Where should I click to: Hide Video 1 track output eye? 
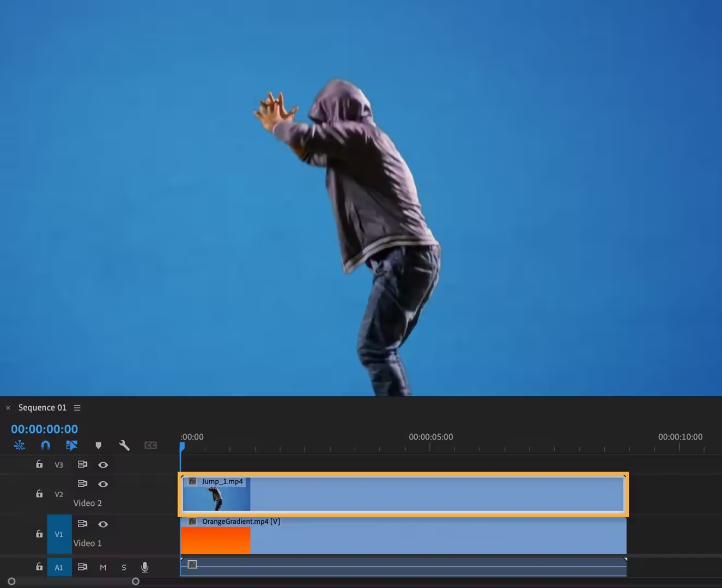coord(103,524)
